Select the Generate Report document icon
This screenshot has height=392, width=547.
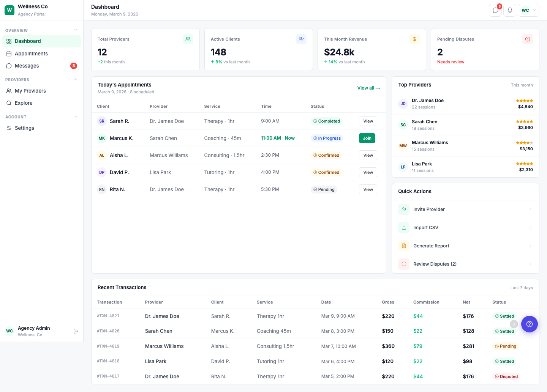coord(403,246)
